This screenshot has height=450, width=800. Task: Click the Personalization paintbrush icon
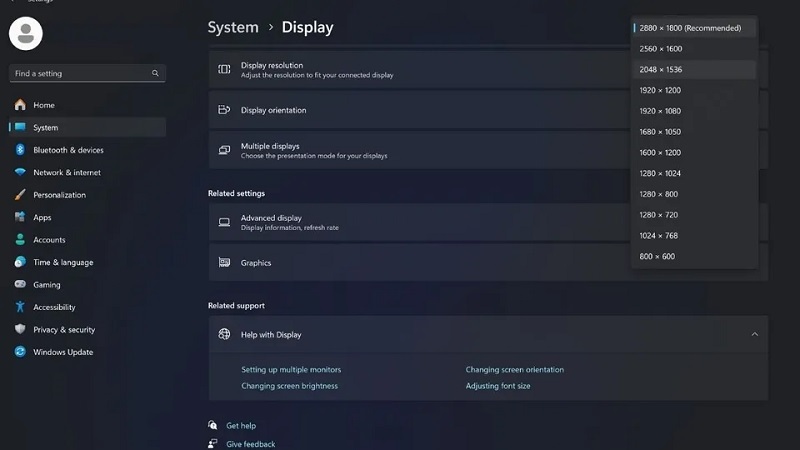[20, 194]
